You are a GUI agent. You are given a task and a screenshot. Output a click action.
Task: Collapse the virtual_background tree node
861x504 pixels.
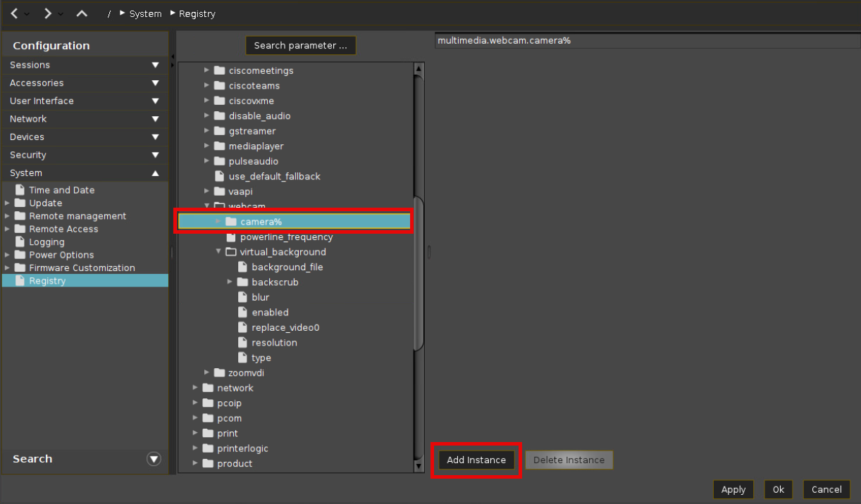click(x=219, y=252)
